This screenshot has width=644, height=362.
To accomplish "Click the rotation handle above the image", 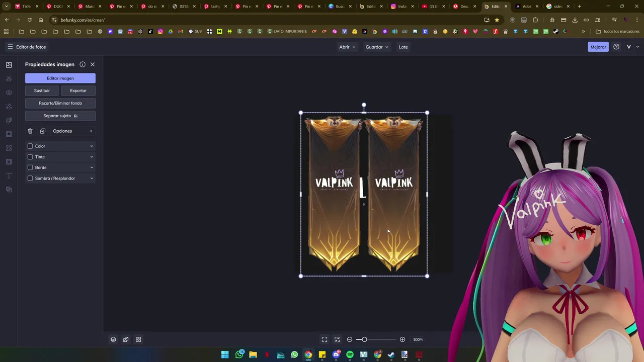I will click(x=364, y=105).
